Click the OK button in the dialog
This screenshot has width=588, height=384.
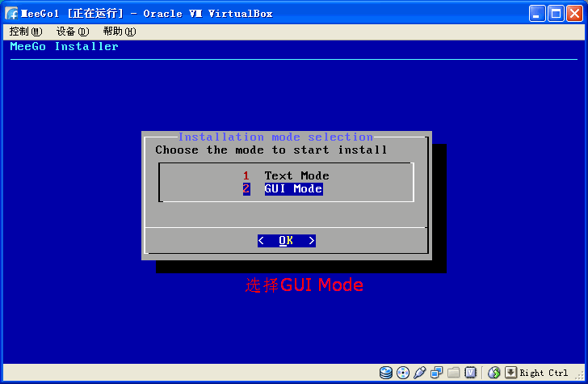pos(287,241)
